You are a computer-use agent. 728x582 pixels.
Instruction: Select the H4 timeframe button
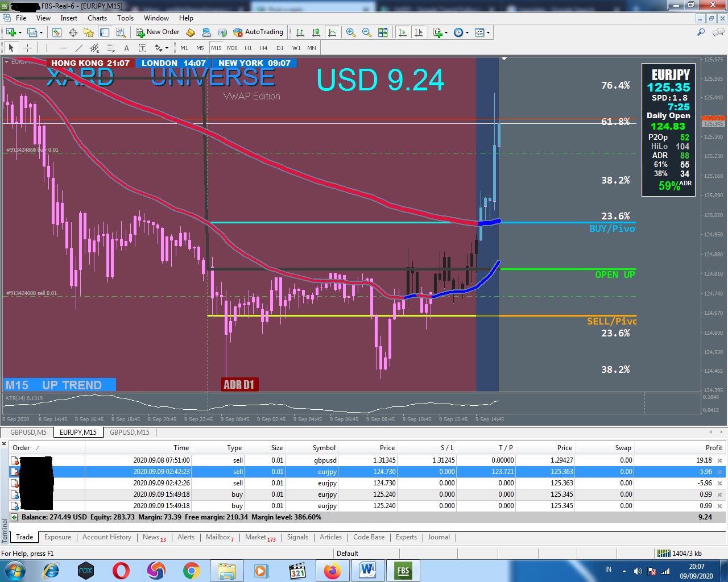[264, 48]
